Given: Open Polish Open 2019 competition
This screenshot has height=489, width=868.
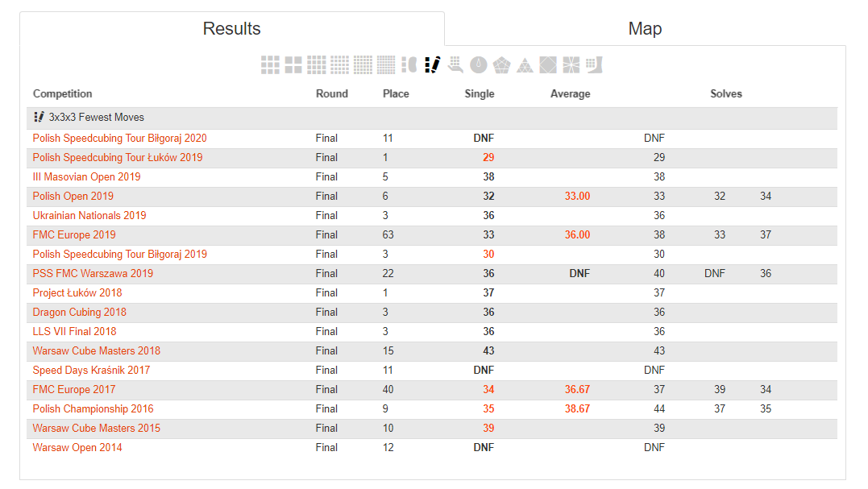Looking at the screenshot, I should (x=73, y=197).
